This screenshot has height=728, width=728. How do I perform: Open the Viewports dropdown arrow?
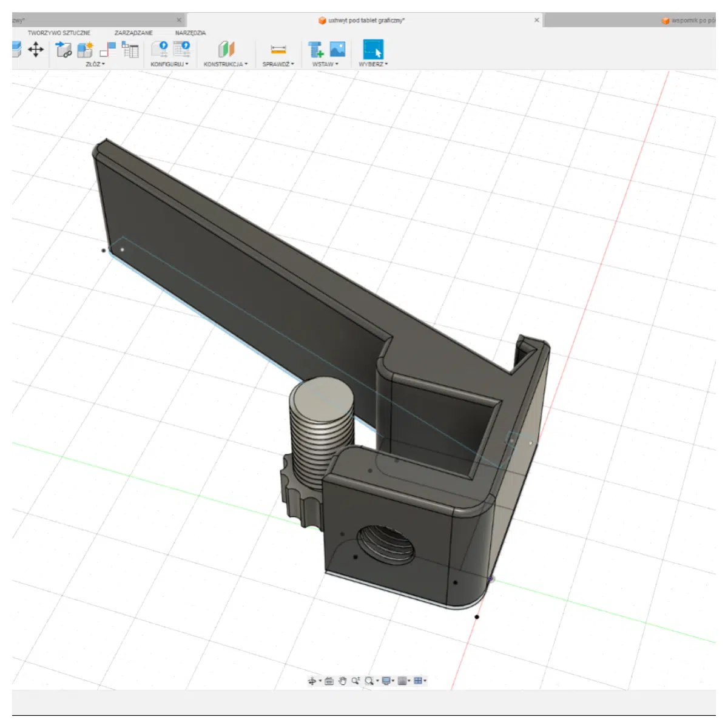point(425,681)
